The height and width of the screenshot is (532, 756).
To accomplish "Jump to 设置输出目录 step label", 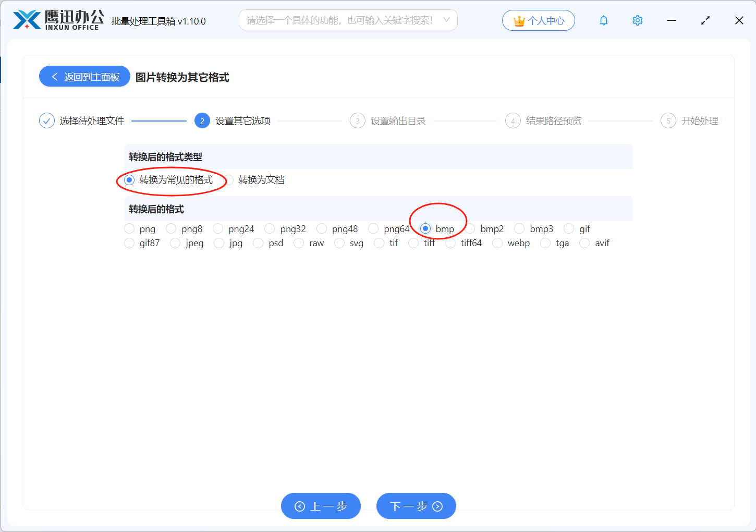I will (x=398, y=121).
